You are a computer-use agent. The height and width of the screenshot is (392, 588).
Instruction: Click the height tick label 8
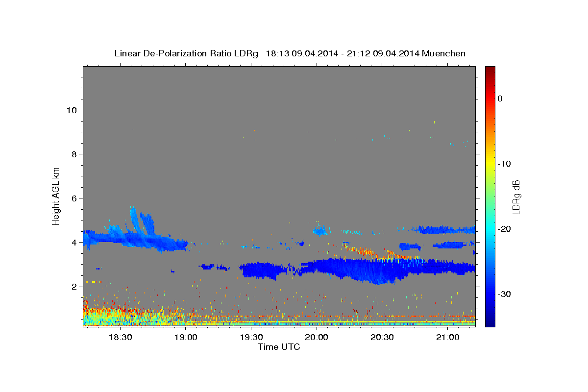coord(74,154)
